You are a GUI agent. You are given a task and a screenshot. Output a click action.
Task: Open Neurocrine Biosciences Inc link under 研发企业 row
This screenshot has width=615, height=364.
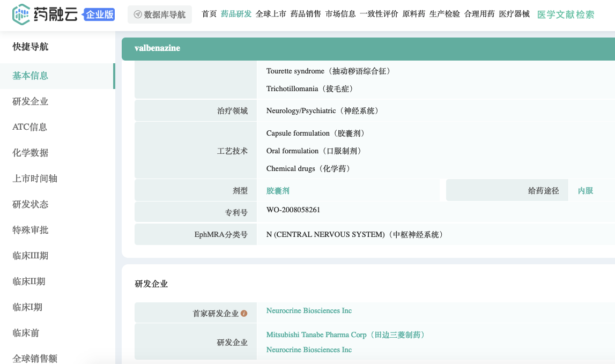pos(309,350)
